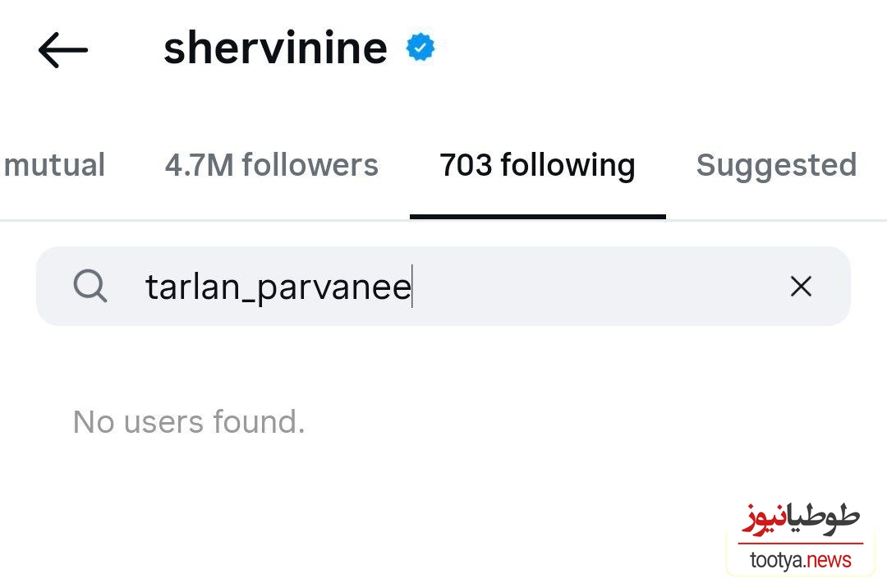The width and height of the screenshot is (887, 588).
Task: Place cursor after the tarlan_parvanee text
Action: pos(412,286)
